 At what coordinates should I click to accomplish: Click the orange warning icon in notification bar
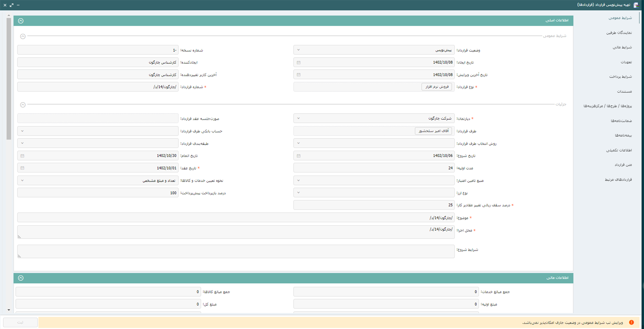click(631, 322)
